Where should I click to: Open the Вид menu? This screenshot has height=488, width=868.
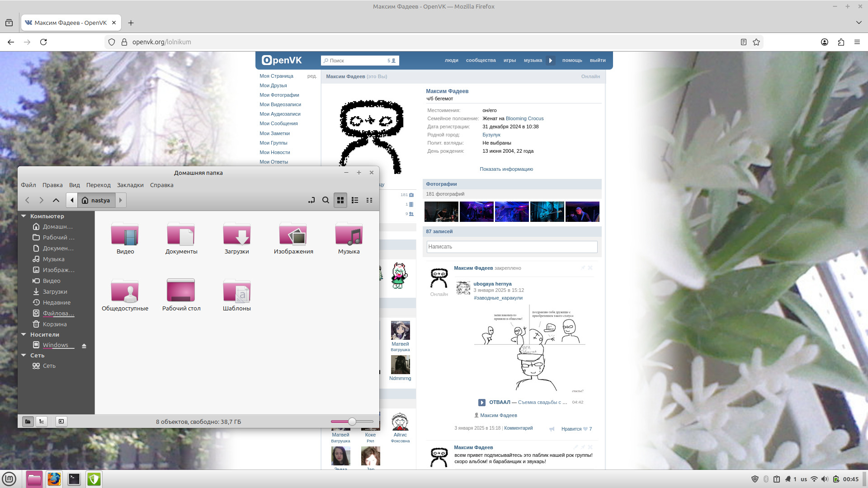click(x=75, y=185)
